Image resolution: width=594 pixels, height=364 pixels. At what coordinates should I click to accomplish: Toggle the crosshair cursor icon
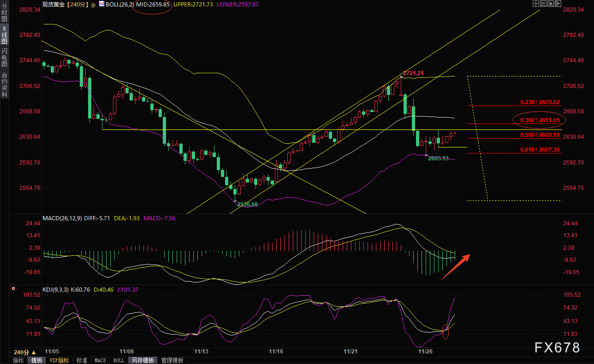pos(536,4)
